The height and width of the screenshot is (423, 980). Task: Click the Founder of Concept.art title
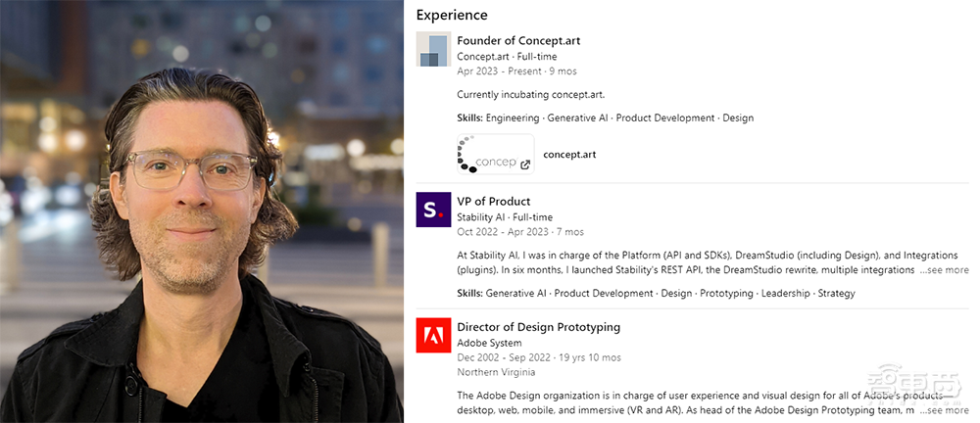coord(518,41)
